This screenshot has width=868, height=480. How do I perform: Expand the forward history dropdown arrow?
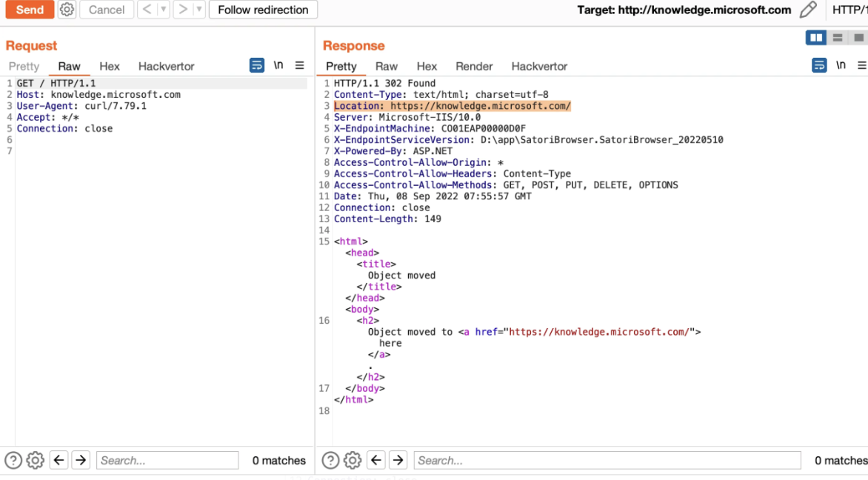pyautogui.click(x=199, y=10)
